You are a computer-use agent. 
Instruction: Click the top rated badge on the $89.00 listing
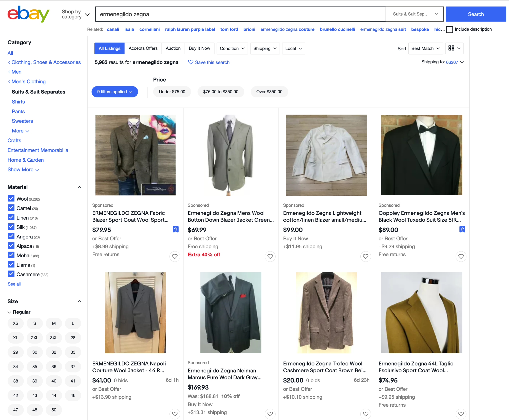(x=462, y=229)
